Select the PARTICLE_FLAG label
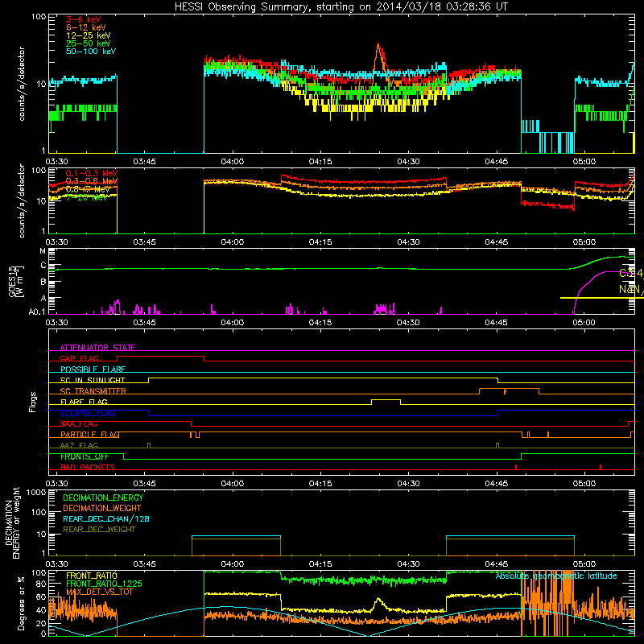 point(90,434)
